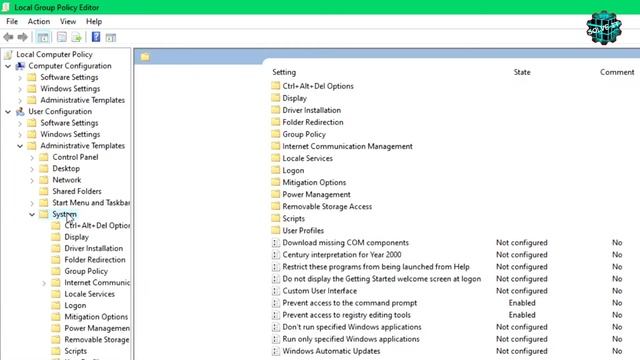
Task: Expand Windows Settings under Computer Configuration
Action: [20, 89]
